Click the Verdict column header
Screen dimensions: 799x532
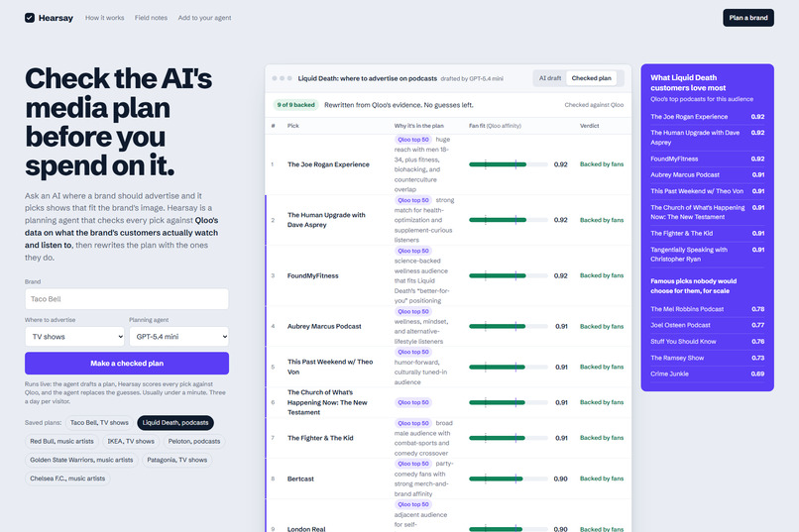(590, 126)
